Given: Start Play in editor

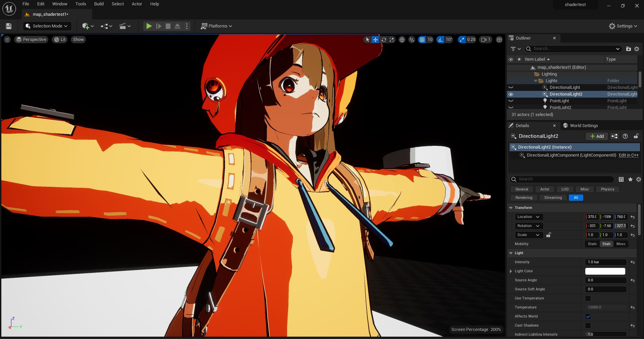Looking at the screenshot, I should coord(149,26).
